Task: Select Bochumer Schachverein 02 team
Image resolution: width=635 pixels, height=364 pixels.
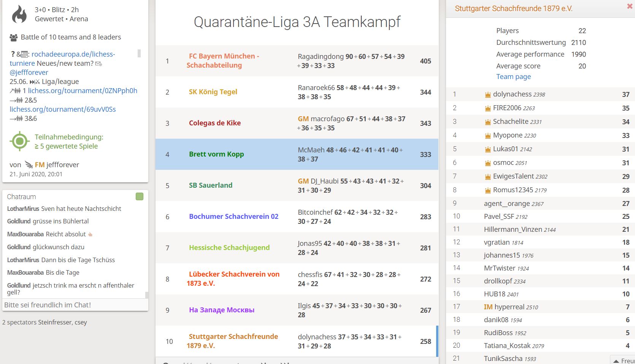Action: 234,216
